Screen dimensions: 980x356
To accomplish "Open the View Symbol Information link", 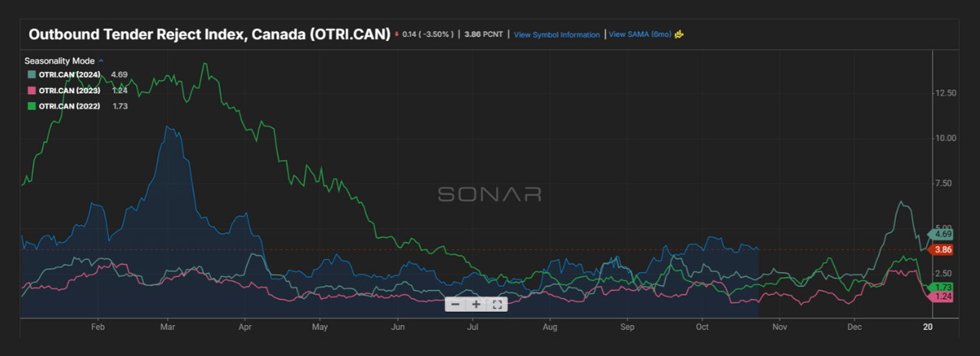I will (556, 35).
